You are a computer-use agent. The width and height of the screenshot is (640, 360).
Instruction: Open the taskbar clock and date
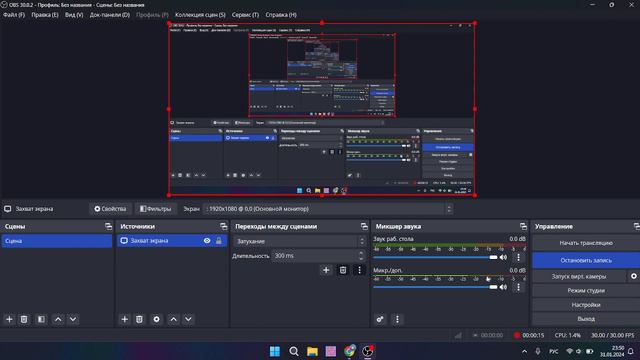pyautogui.click(x=612, y=351)
